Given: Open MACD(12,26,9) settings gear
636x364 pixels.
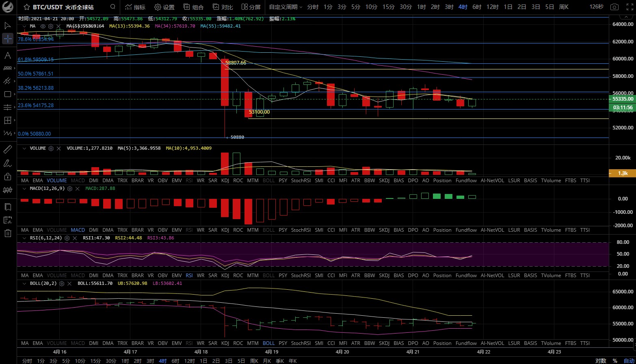Looking at the screenshot, I should [69, 189].
